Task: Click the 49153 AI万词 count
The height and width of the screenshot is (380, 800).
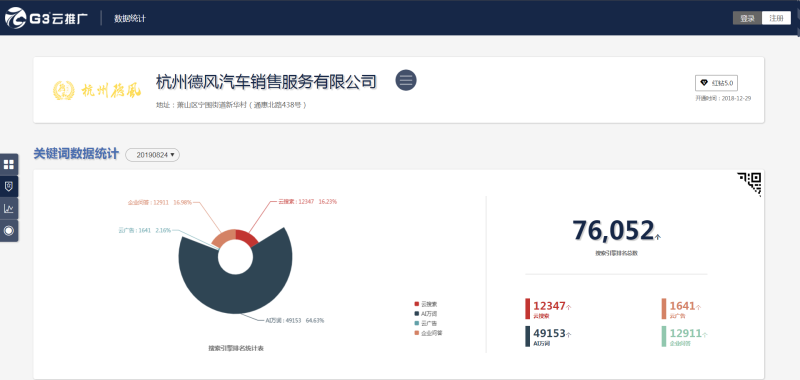Action: (x=549, y=334)
